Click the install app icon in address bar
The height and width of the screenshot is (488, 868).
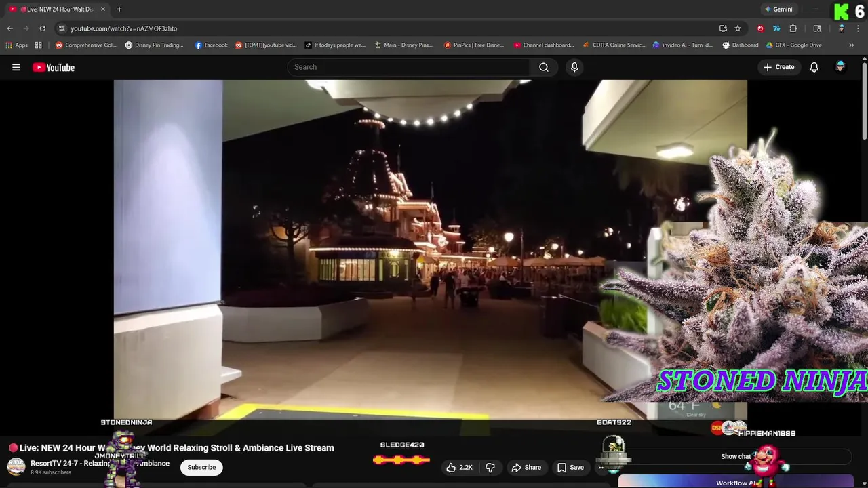pos(723,28)
